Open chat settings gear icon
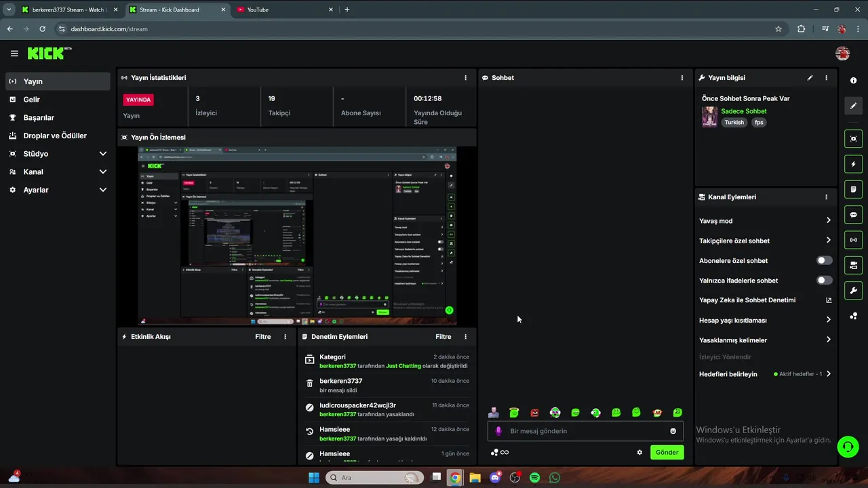 (x=639, y=453)
